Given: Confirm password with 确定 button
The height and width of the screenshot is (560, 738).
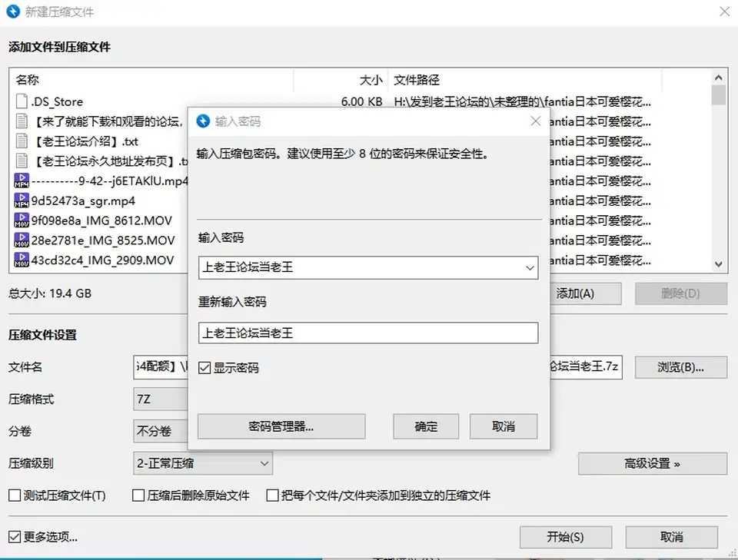Looking at the screenshot, I should [x=426, y=426].
